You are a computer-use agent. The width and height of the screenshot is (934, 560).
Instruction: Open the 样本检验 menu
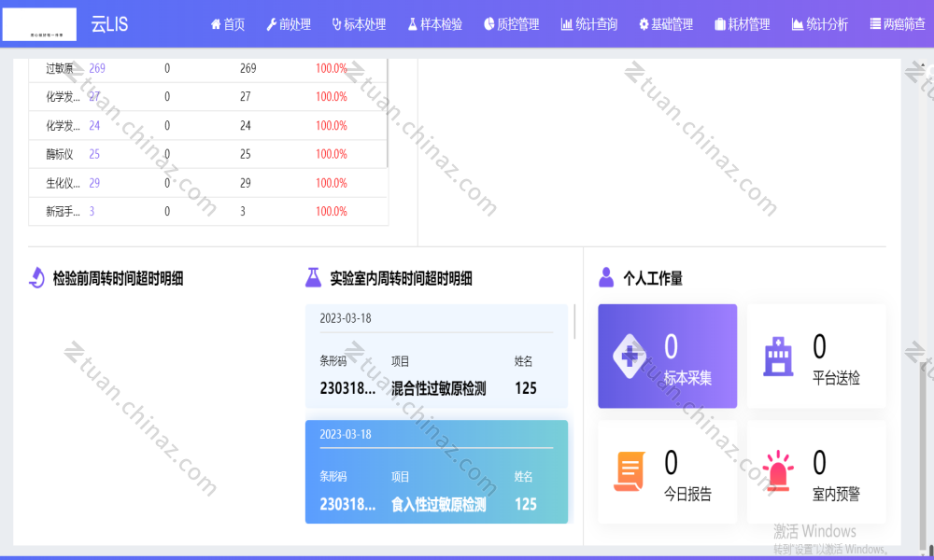(435, 24)
